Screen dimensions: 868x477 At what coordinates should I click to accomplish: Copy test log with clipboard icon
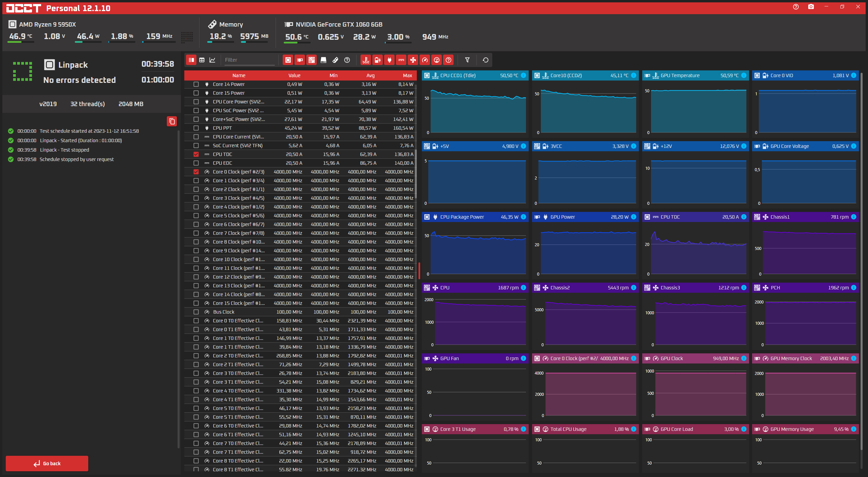[172, 121]
